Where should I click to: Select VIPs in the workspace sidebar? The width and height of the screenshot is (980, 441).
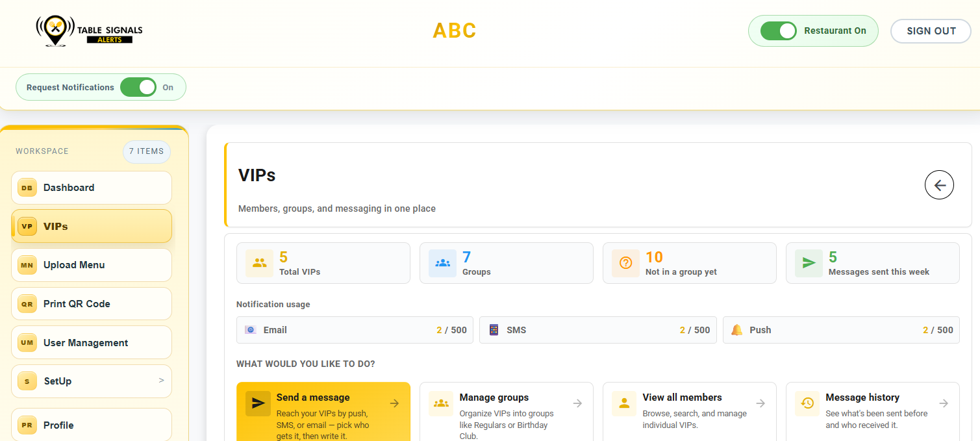[x=92, y=226]
